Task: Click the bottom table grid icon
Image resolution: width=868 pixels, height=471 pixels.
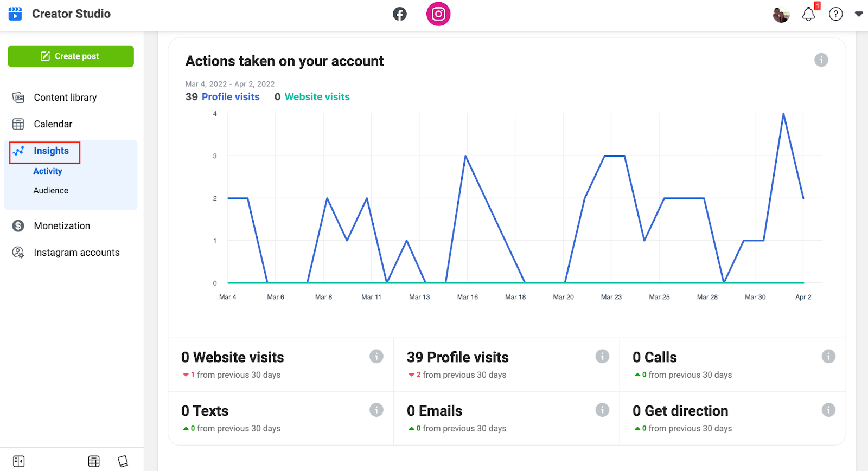Action: pyautogui.click(x=94, y=461)
